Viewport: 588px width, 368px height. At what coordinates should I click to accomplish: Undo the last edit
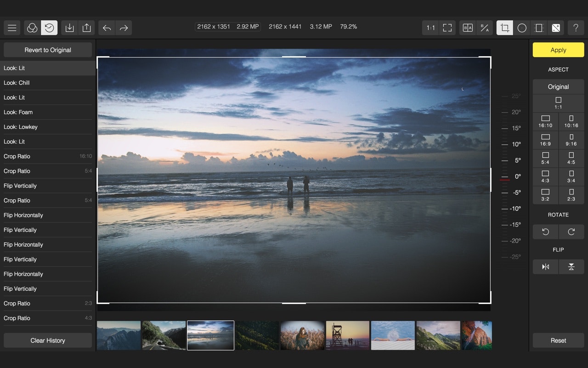pos(107,28)
